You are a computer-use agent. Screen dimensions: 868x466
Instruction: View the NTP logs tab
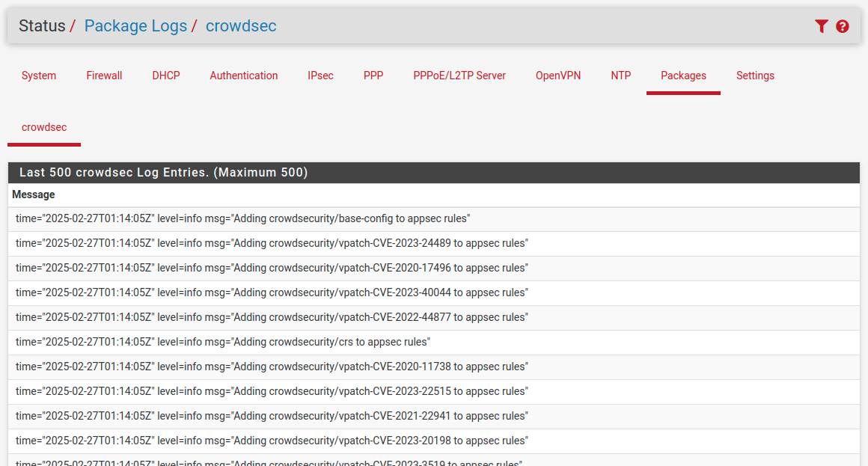[x=621, y=76]
